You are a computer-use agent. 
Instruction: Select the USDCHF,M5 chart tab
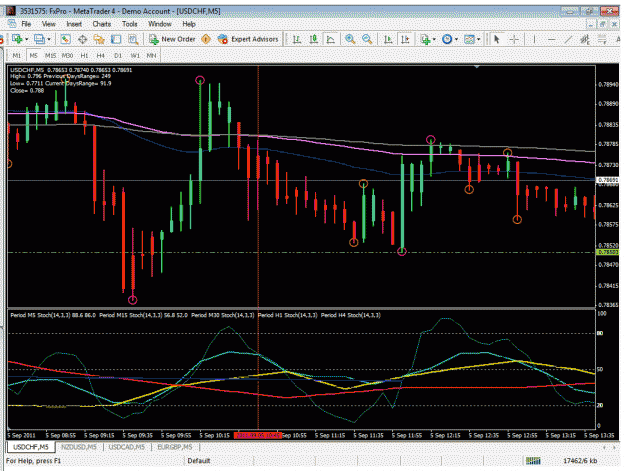click(x=31, y=447)
